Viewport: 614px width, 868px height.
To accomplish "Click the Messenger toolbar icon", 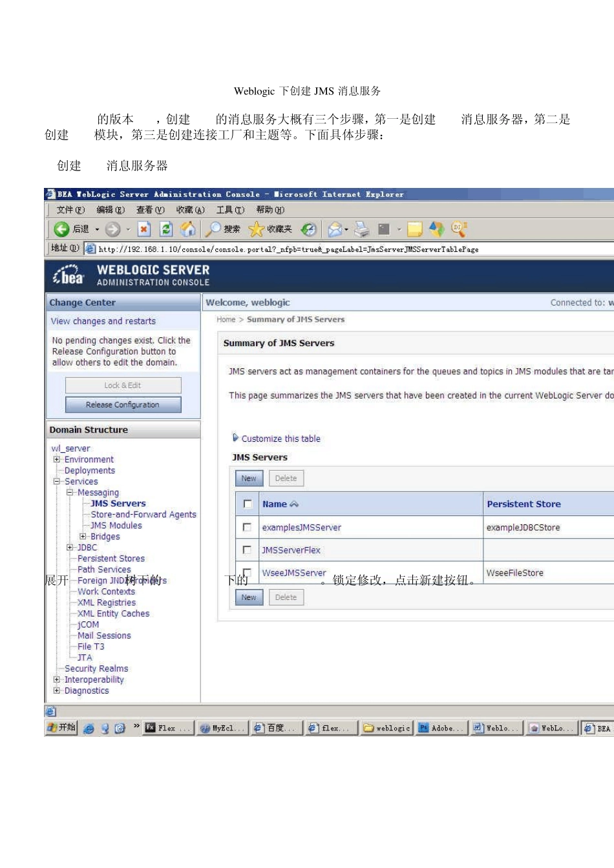I will coord(437,229).
